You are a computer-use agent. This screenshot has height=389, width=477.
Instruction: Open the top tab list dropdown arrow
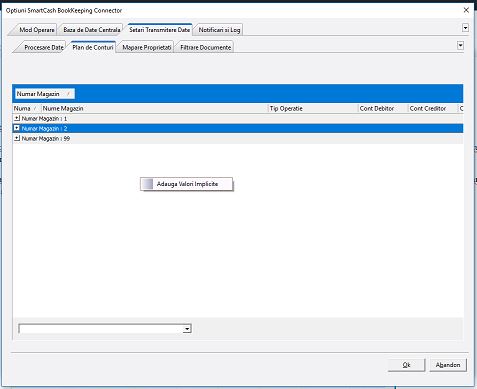(465, 28)
